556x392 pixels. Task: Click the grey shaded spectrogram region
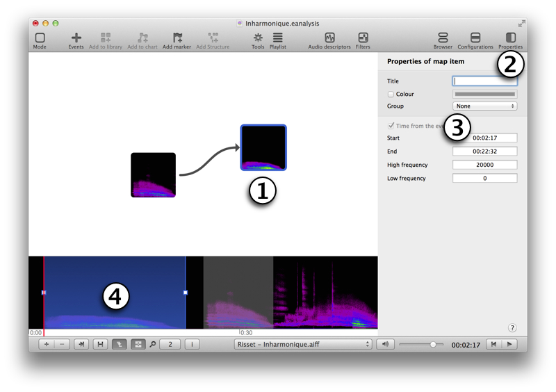click(x=238, y=293)
